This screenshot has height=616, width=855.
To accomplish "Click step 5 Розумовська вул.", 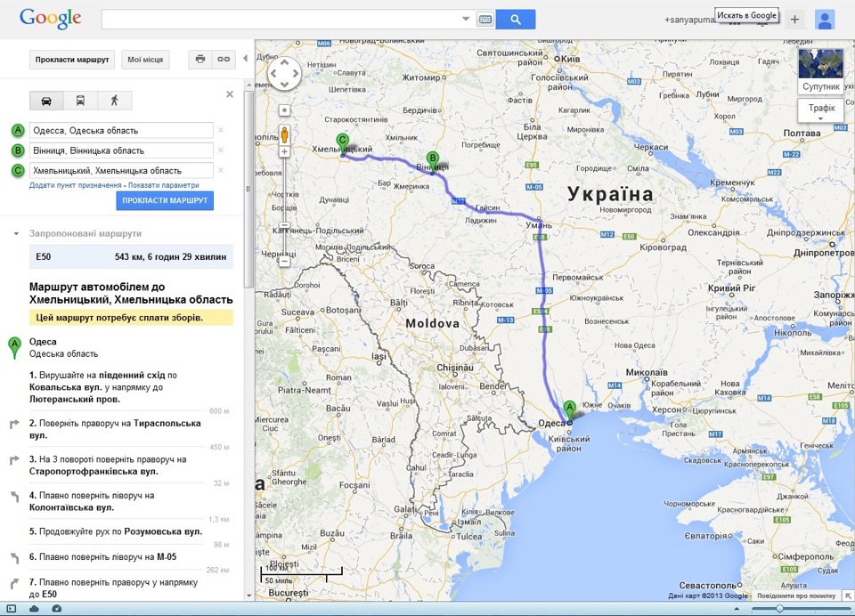I will 116,531.
